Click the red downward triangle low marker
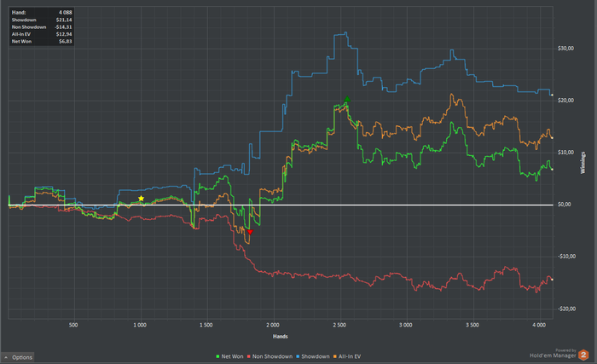The height and width of the screenshot is (364, 597). coord(250,232)
